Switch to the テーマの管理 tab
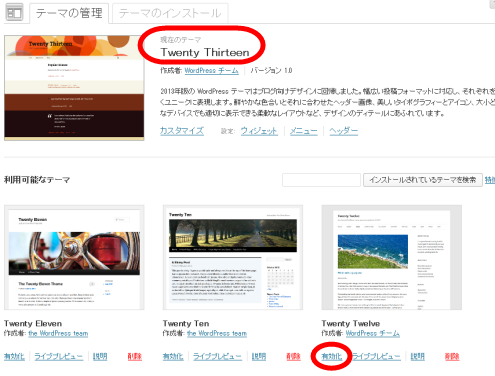Image resolution: width=495 pixels, height=376 pixels. pyautogui.click(x=69, y=13)
